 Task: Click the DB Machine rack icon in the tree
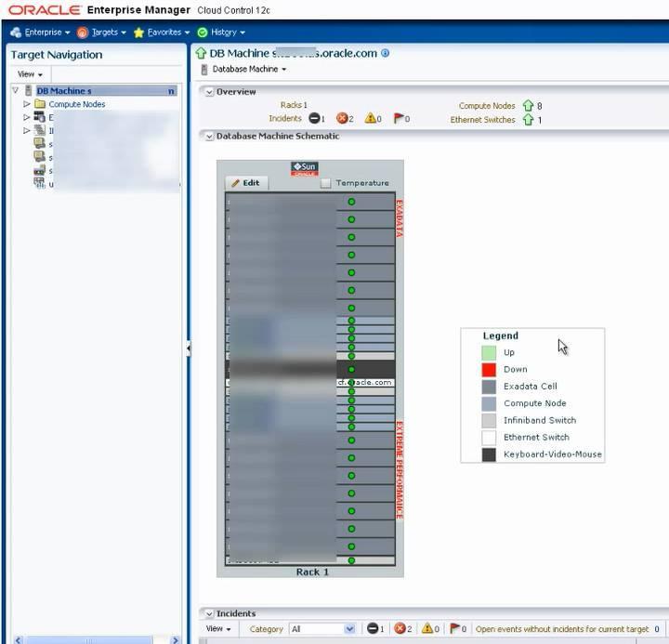coord(28,90)
